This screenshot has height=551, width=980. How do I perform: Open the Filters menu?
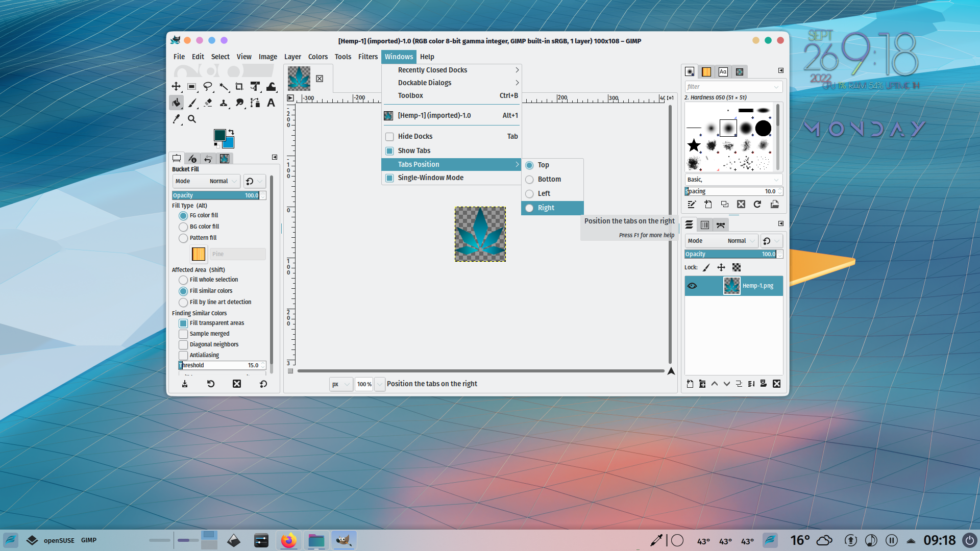click(367, 57)
